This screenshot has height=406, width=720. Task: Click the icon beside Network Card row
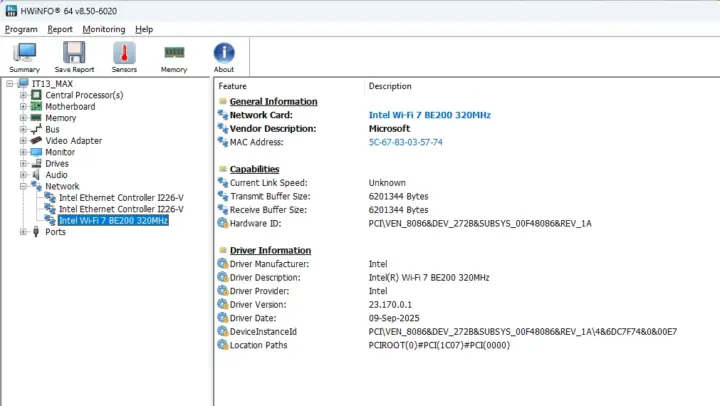point(223,115)
